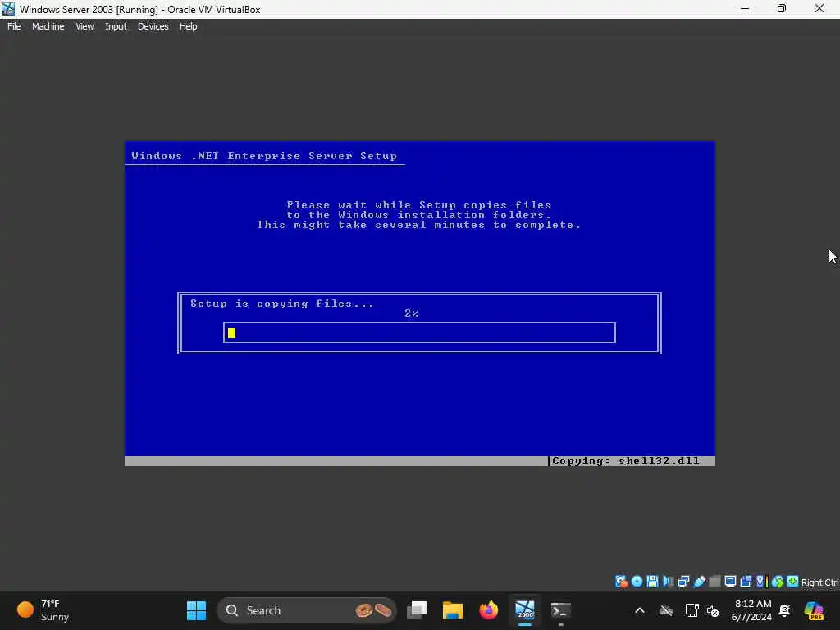This screenshot has height=630, width=840.
Task: Close the VirtualBox window
Action: (x=819, y=9)
